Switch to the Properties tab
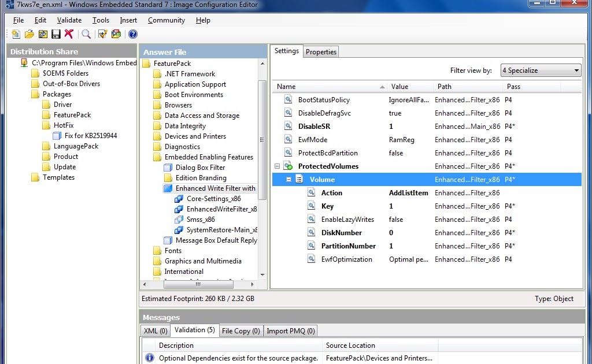Image resolution: width=592 pixels, height=364 pixels. tap(321, 51)
